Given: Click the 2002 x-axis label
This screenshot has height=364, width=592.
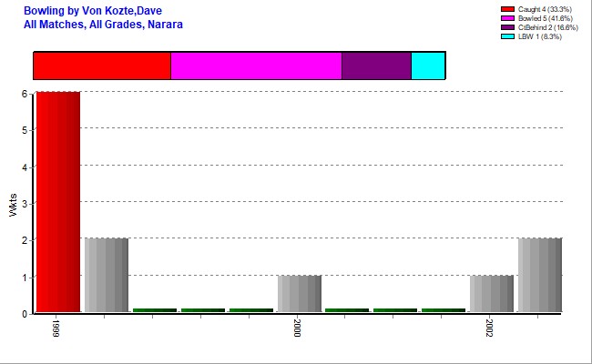Looking at the screenshot, I should tap(489, 329).
